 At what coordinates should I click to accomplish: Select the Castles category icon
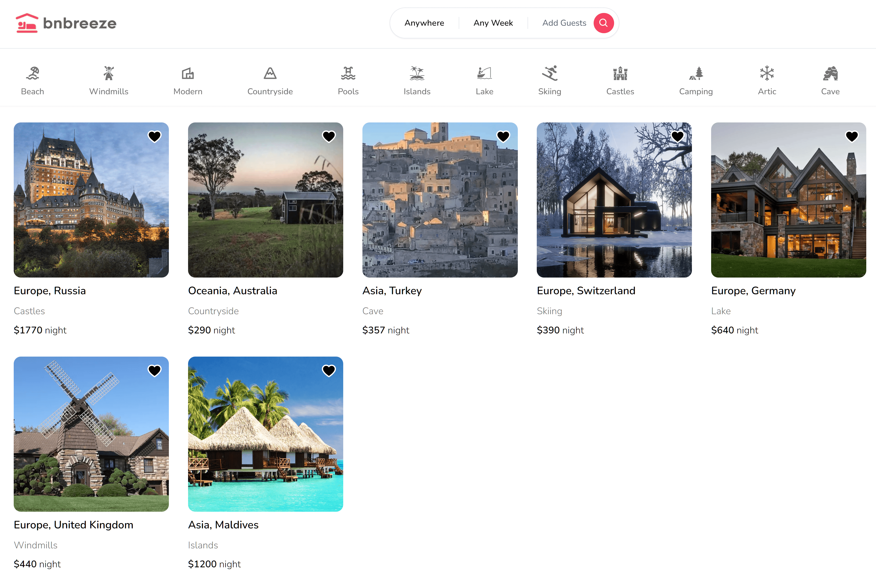(620, 73)
